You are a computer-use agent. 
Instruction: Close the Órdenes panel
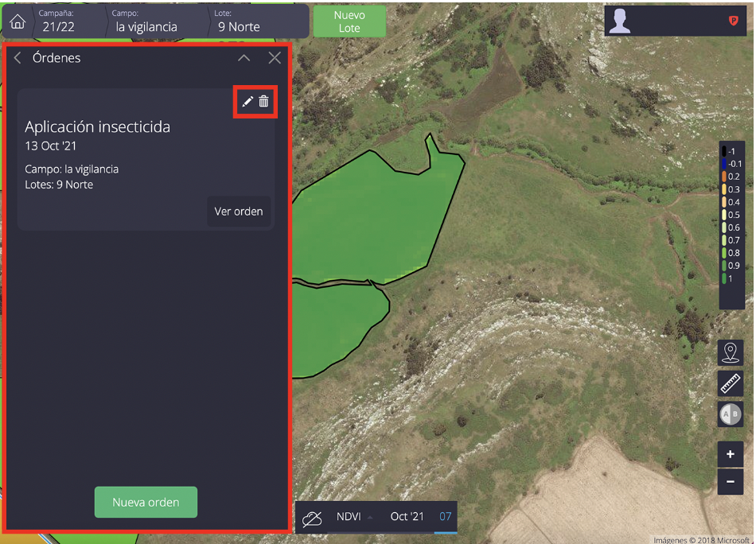[275, 58]
